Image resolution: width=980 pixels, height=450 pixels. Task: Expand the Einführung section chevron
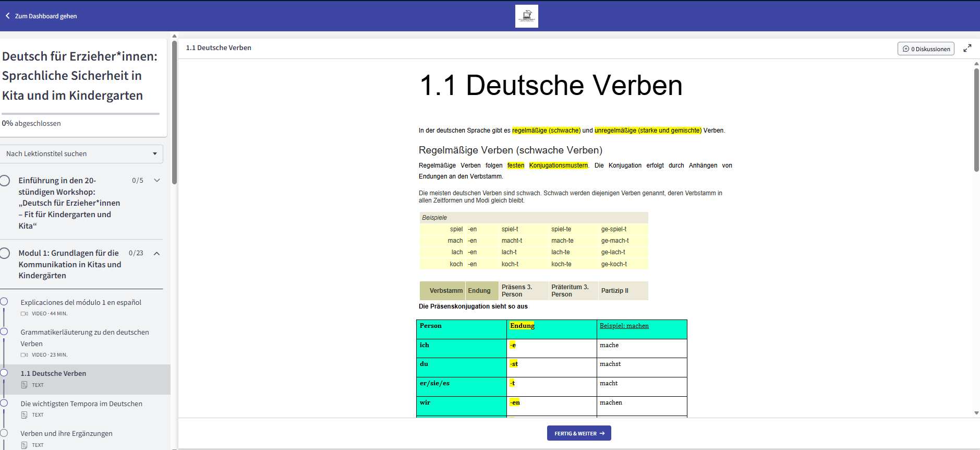[157, 181]
